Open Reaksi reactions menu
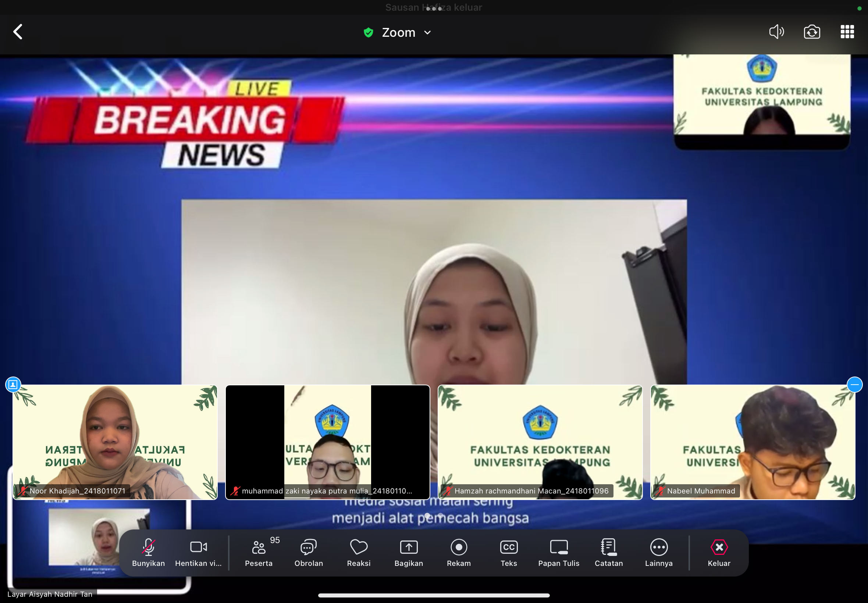This screenshot has height=603, width=868. (x=359, y=552)
